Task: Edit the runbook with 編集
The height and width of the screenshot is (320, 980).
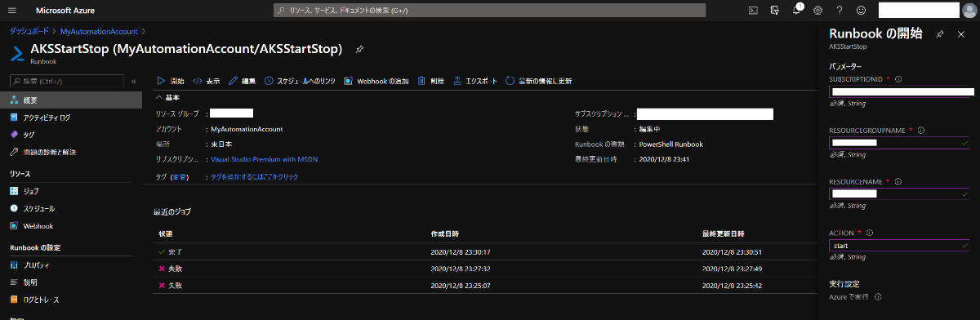Action: (243, 81)
